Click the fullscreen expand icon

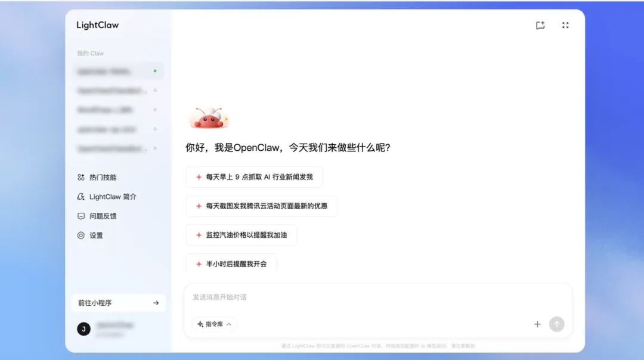coord(565,26)
